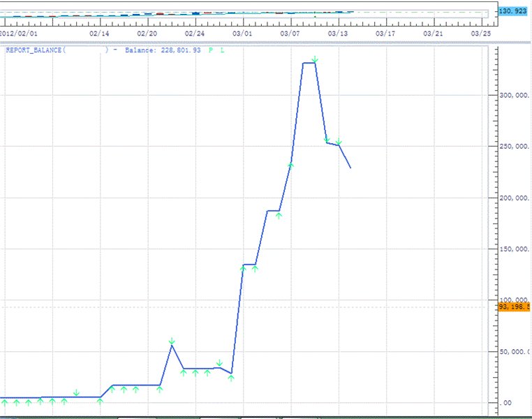532x419 pixels.
Task: Click the down arrow at the balance peak
Action: coord(315,60)
